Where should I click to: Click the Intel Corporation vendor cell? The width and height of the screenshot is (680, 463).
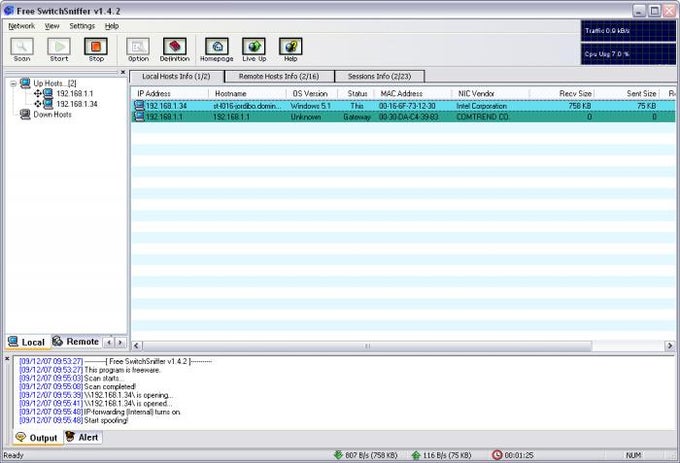pos(481,106)
